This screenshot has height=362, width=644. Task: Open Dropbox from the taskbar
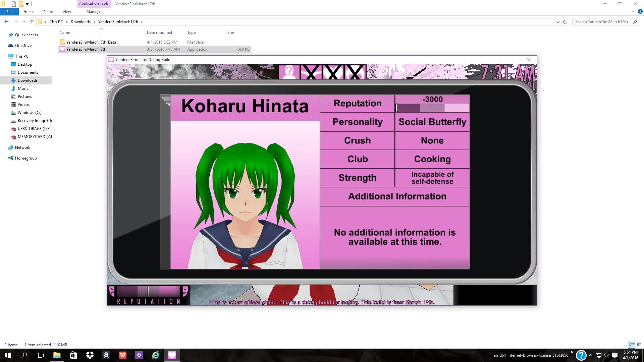[x=90, y=355]
